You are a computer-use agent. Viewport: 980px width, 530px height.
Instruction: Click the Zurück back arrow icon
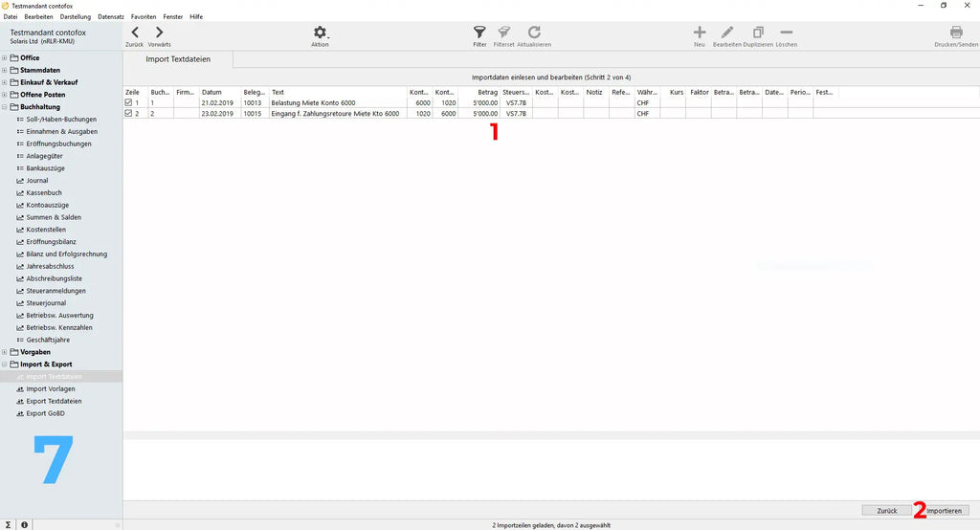tap(134, 33)
